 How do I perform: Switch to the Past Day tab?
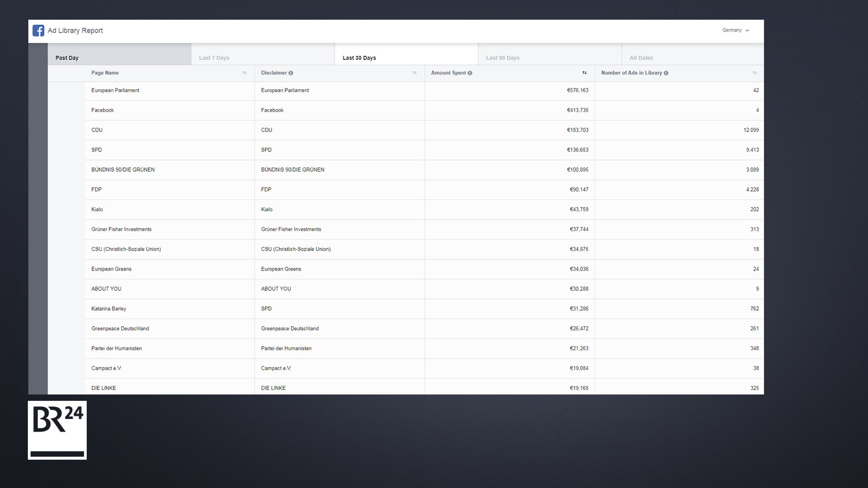[119, 54]
